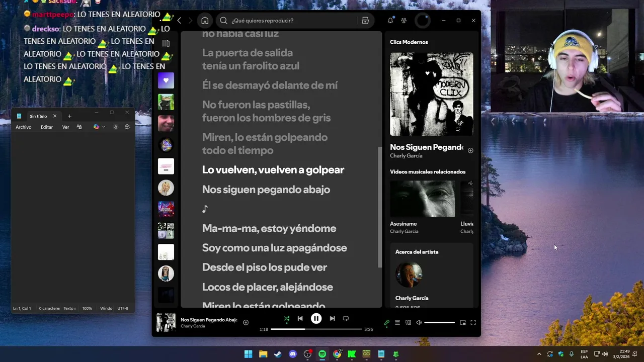Open the Browse icon in search bar
Viewport: 644px width, 362px height.
coord(365,21)
